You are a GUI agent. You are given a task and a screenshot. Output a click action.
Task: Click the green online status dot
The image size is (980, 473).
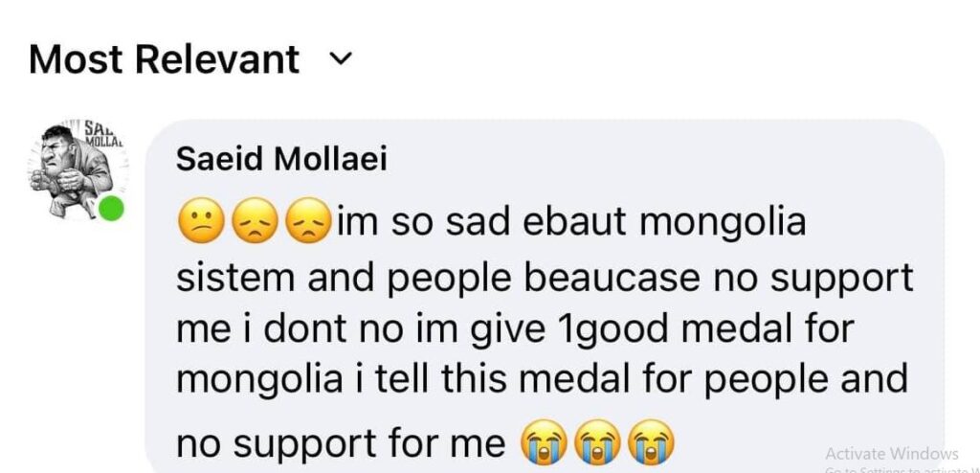[x=113, y=207]
